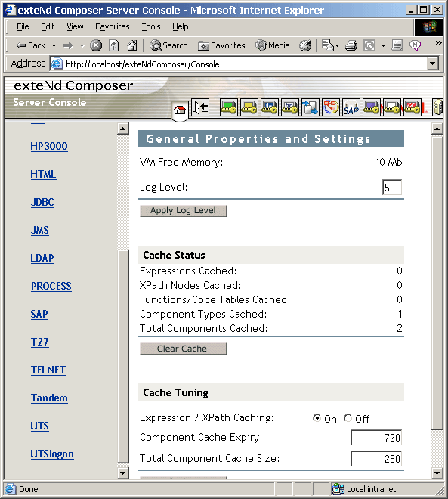The image size is (448, 499).
Task: Click the Log Level input field
Action: (392, 188)
